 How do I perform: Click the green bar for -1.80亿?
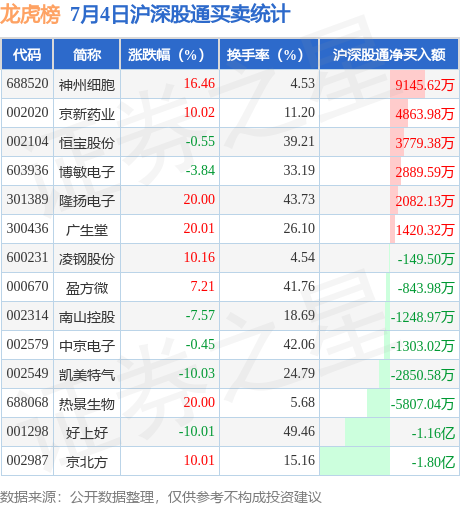[355, 461]
